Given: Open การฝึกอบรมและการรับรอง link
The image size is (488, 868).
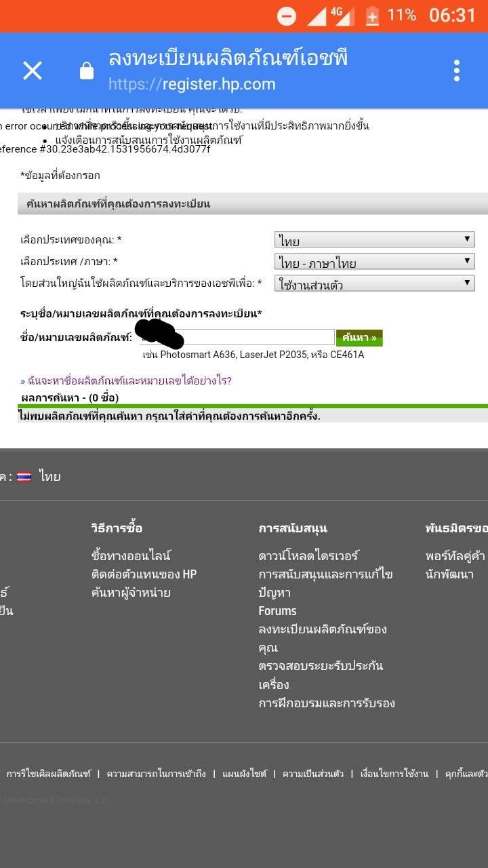Looking at the screenshot, I should coord(327,703).
